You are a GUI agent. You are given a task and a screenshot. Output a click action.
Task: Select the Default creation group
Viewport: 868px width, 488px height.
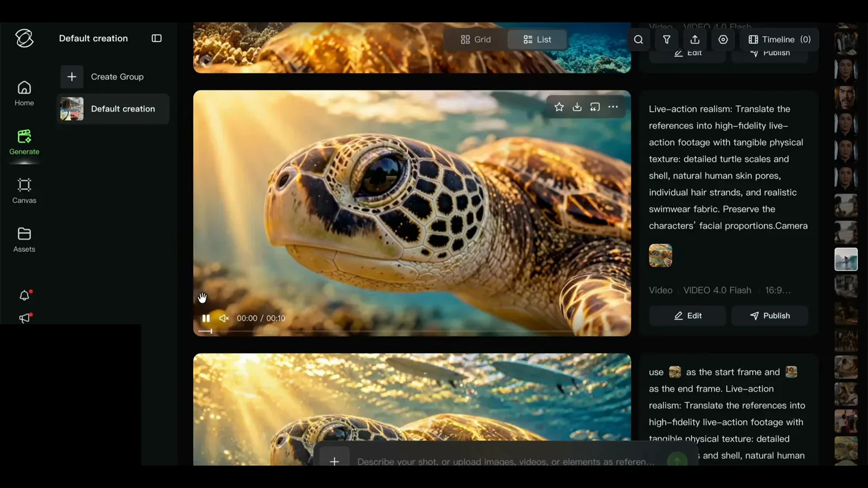[113, 109]
